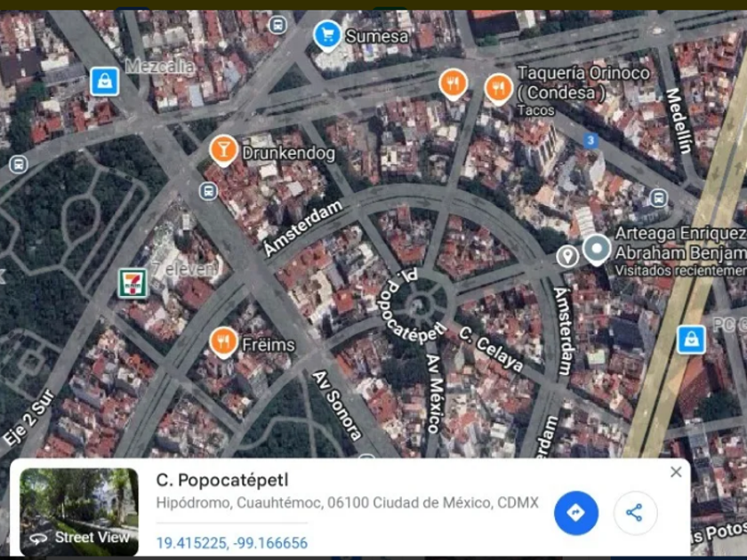This screenshot has width=747, height=560.
Task: Open the Sumesa supermarket pin
Action: tap(327, 36)
